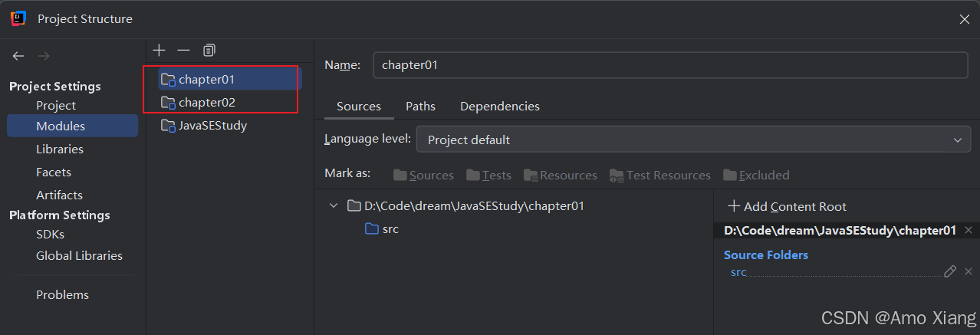980x335 pixels.
Task: Click src link under Source Folders
Action: pyautogui.click(x=738, y=272)
